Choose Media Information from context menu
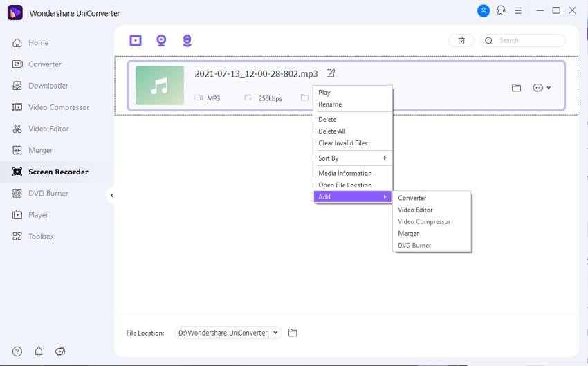588x366 pixels. (x=353, y=173)
